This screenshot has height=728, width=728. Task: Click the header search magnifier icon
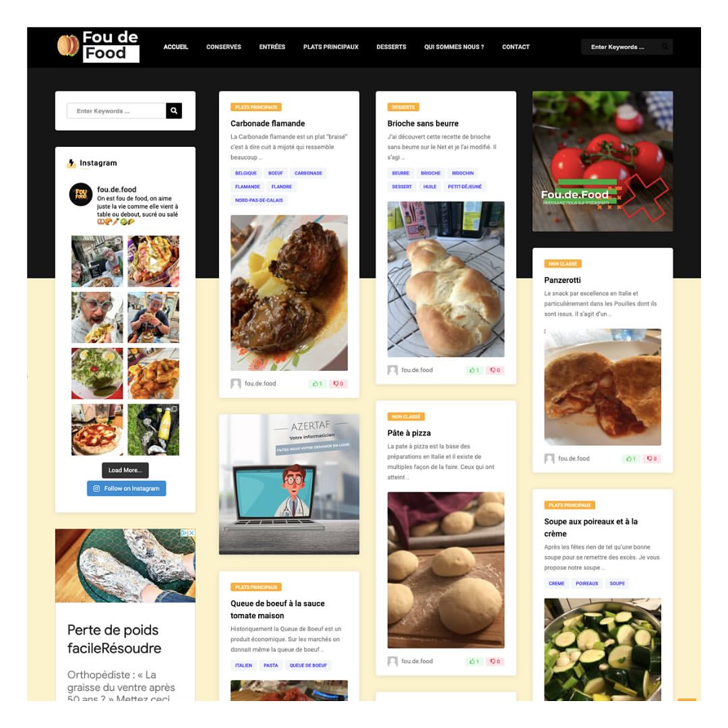tap(665, 47)
